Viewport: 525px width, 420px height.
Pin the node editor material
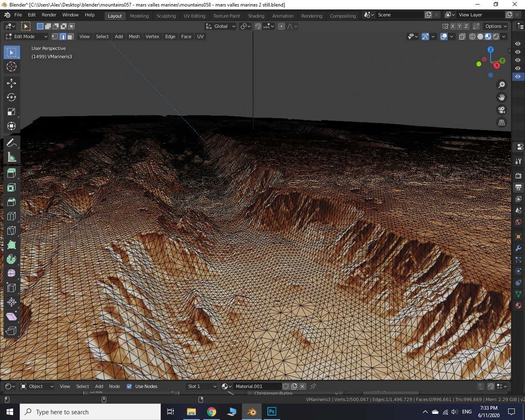click(313, 386)
